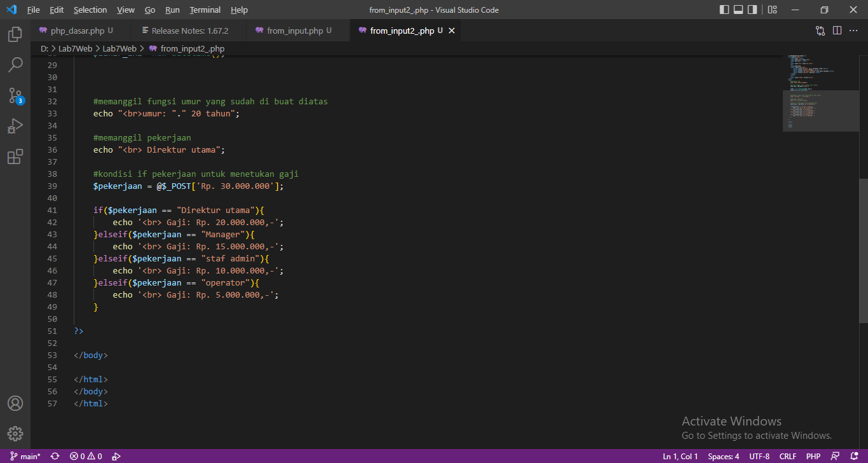This screenshot has height=463, width=868.
Task: Click the VS Code logo icon
Action: 11,10
